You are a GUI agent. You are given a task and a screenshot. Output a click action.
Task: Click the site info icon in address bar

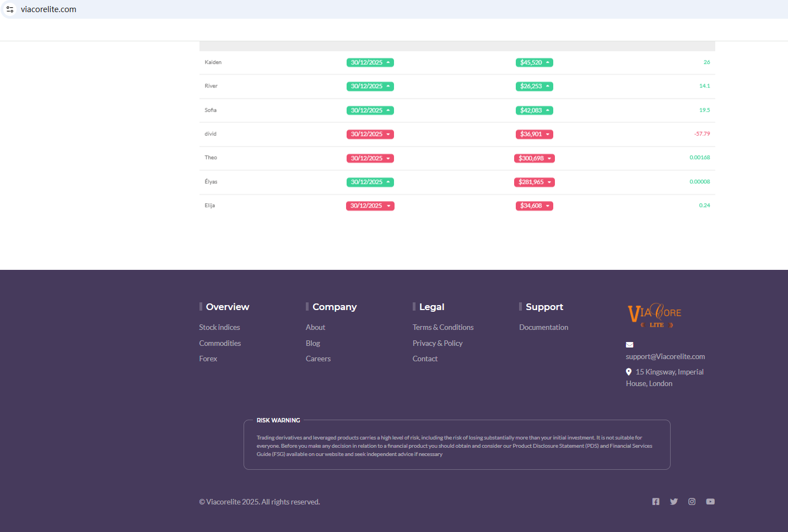(x=10, y=9)
